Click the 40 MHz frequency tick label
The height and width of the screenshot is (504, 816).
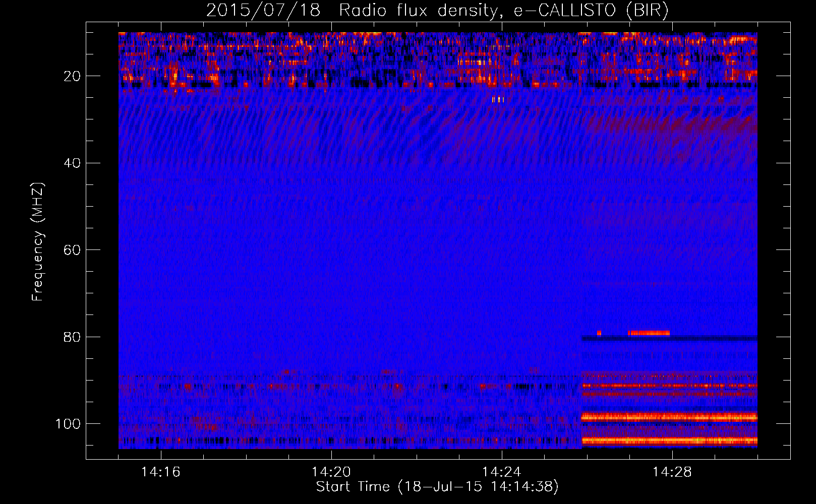pos(73,163)
